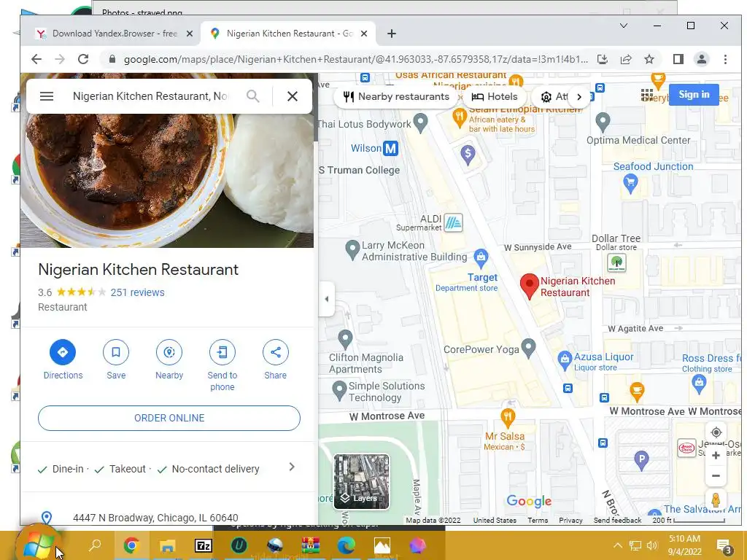Click the Share icon button
Image resolution: width=747 pixels, height=560 pixels.
[x=275, y=352]
